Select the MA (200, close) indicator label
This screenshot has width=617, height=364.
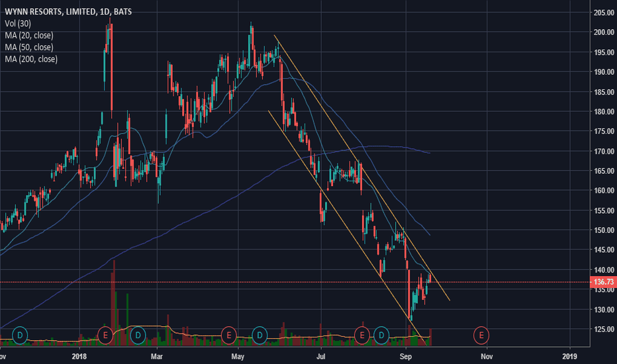pos(31,59)
